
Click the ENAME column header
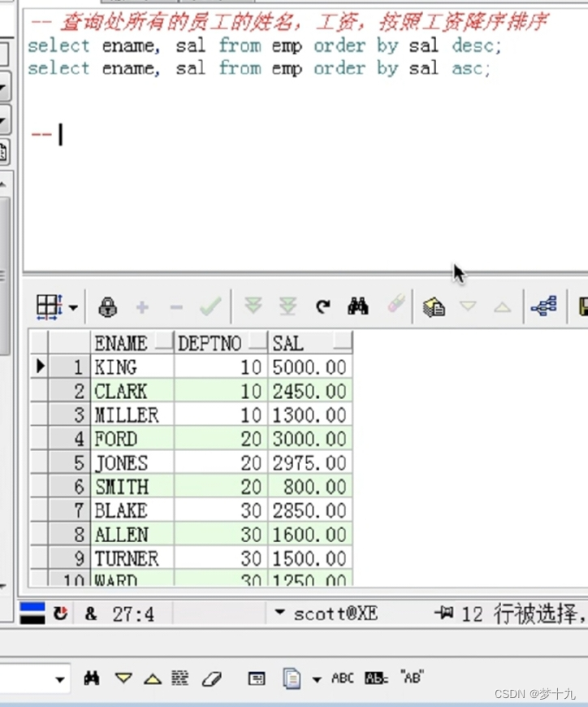pyautogui.click(x=132, y=343)
